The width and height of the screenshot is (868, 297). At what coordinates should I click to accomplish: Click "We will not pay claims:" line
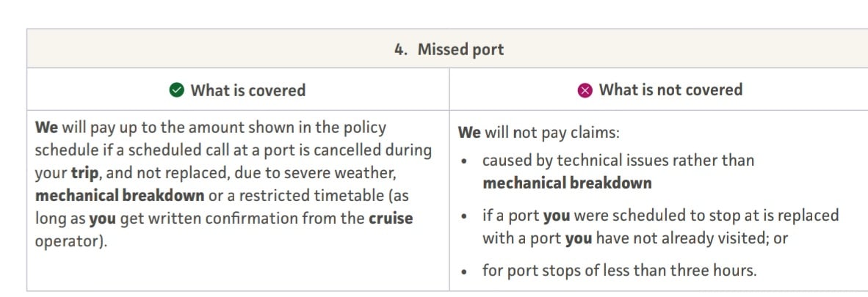[538, 133]
